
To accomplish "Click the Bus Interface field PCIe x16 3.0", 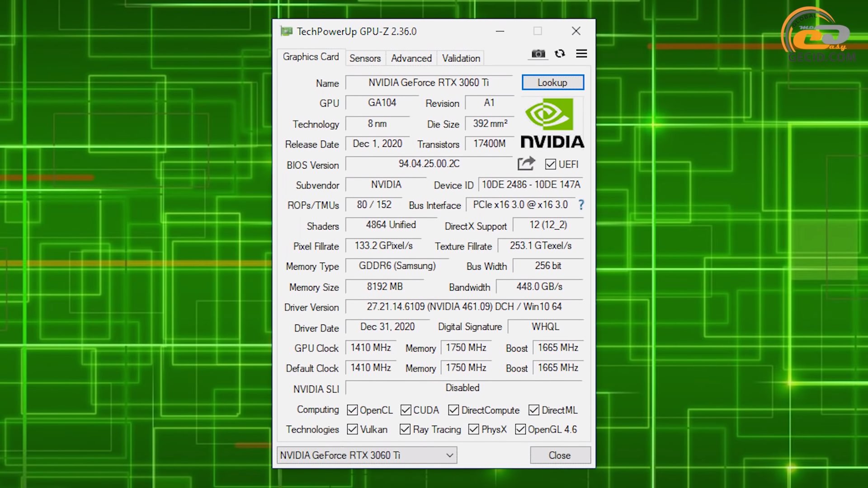I will [x=520, y=205].
